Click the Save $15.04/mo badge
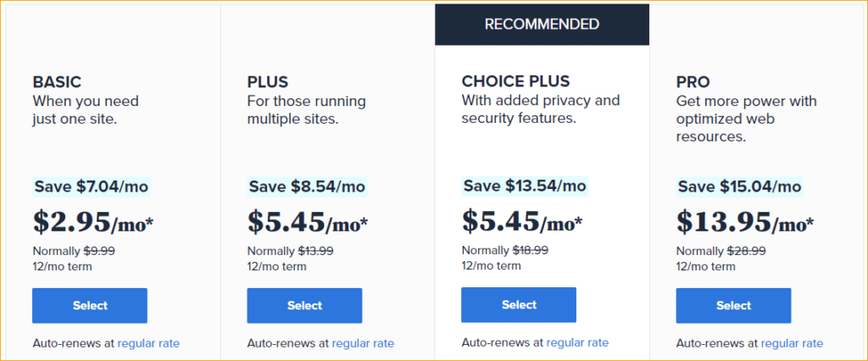 point(739,186)
